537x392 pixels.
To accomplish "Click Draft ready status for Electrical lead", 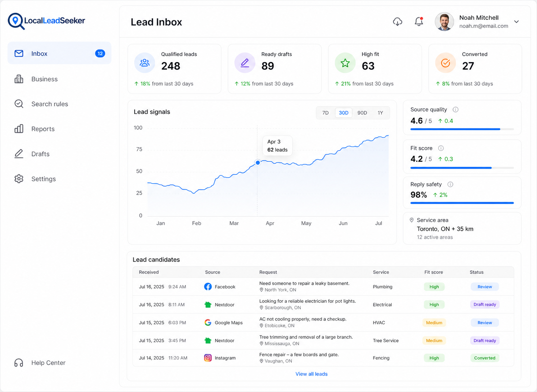I will [x=485, y=305].
